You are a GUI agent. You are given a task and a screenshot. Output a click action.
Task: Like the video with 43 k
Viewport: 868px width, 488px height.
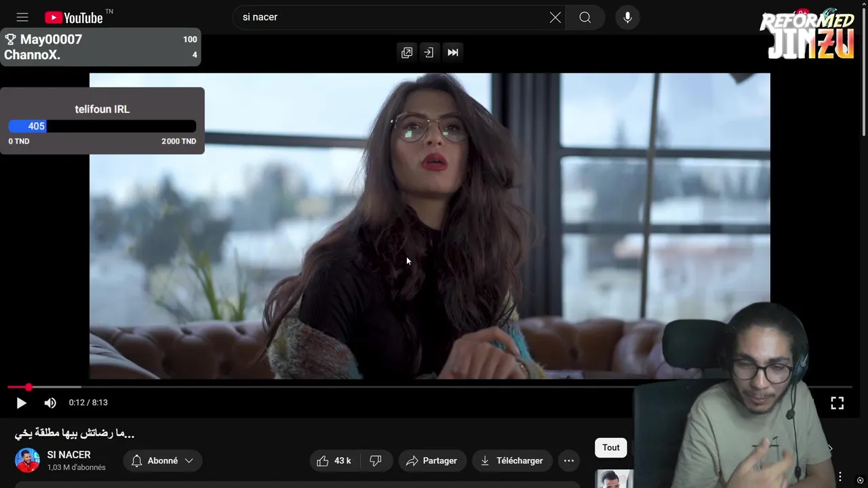point(335,461)
